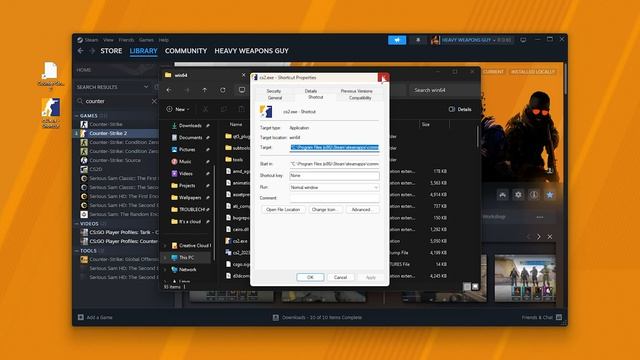Viewport: 640px width, 360px height.
Task: Click the Shortcut key field showing None
Action: 334,176
